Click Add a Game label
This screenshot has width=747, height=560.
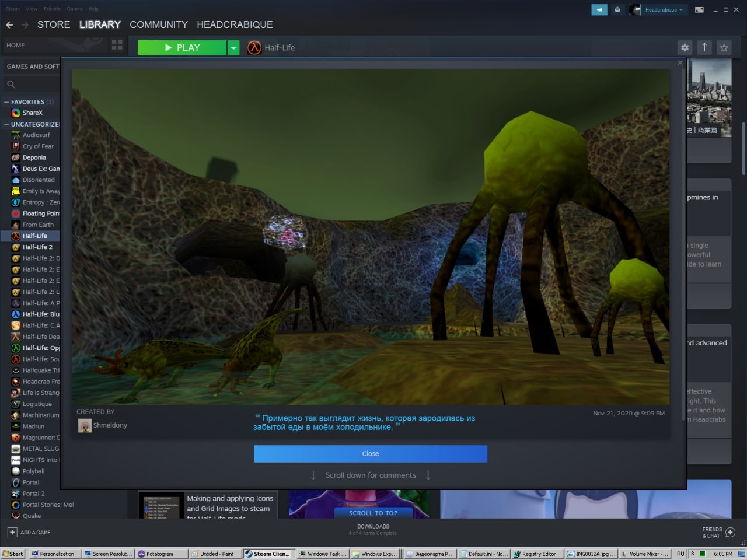[x=36, y=533]
